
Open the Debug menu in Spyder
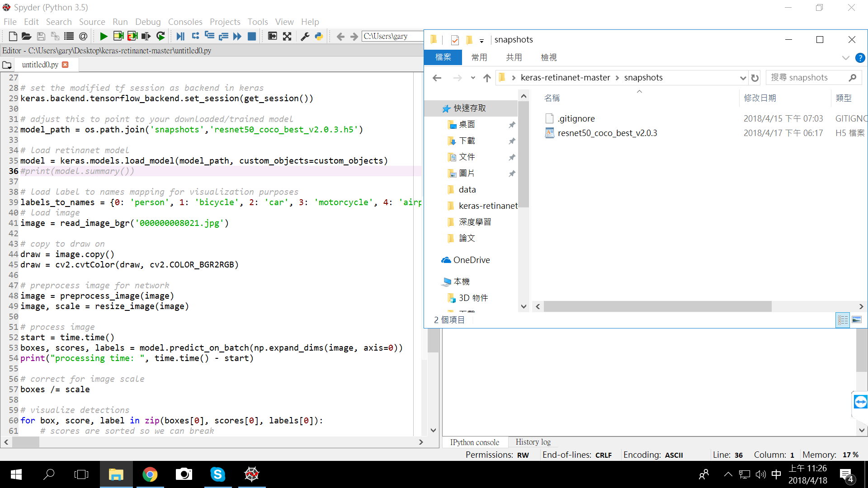click(x=148, y=22)
